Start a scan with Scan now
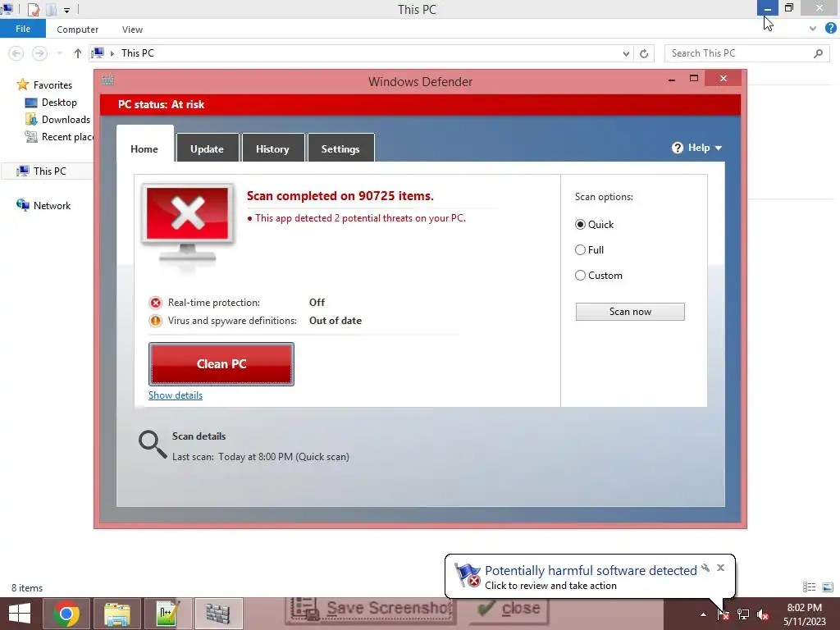Viewport: 840px width, 630px height. click(x=630, y=312)
